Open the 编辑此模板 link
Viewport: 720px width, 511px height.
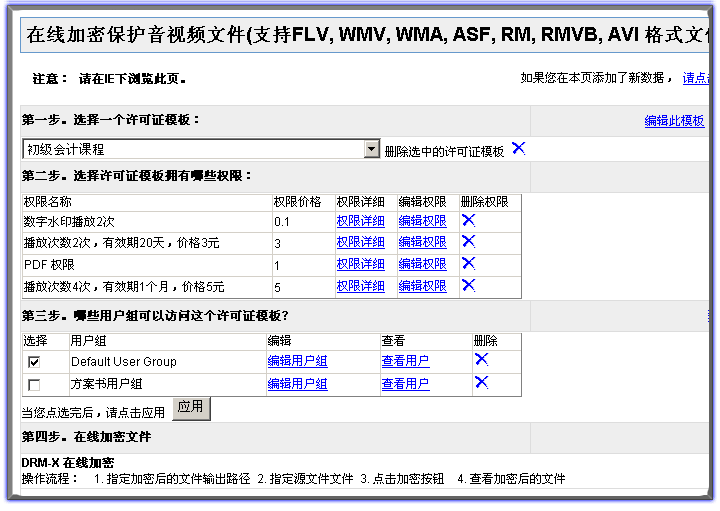click(x=674, y=121)
